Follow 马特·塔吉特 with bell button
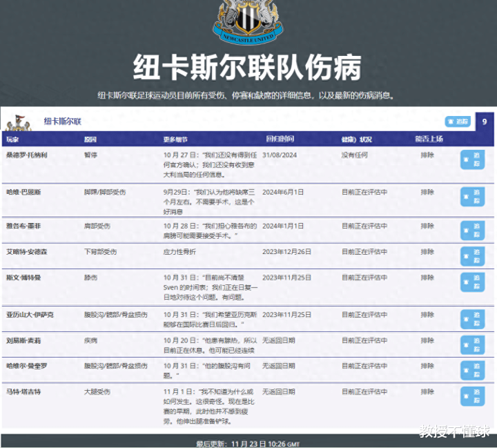 click(x=472, y=396)
